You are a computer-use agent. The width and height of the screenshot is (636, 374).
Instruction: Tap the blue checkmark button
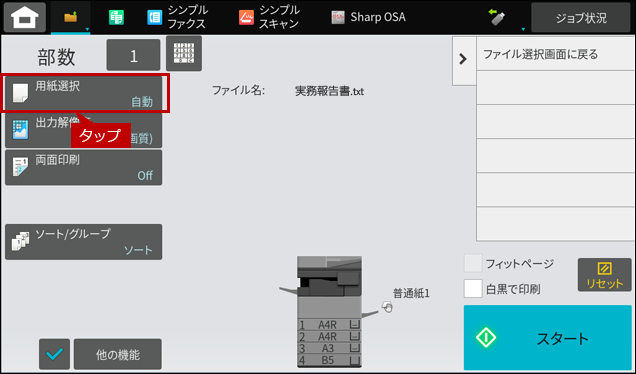(54, 354)
